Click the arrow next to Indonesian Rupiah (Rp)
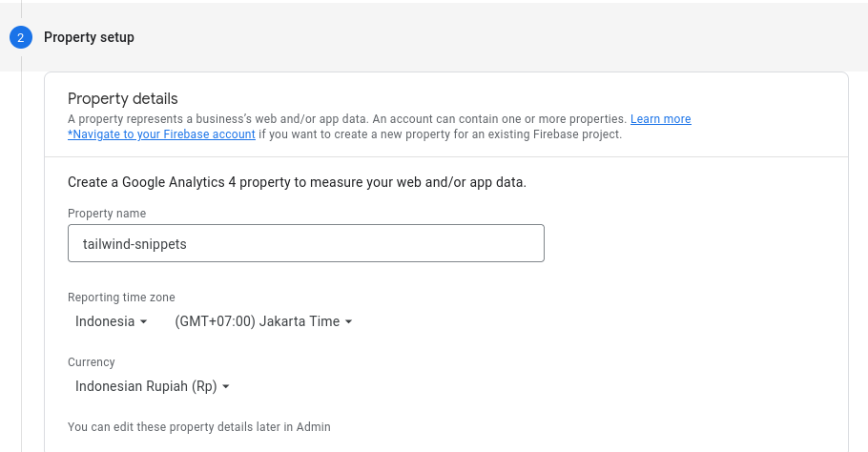This screenshot has width=868, height=452. (x=226, y=387)
